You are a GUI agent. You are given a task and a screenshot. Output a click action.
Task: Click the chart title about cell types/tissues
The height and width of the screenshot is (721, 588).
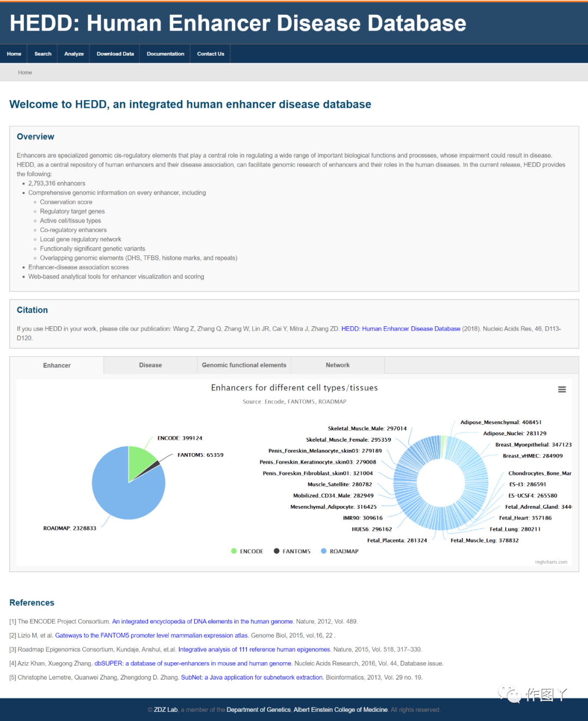295,388
